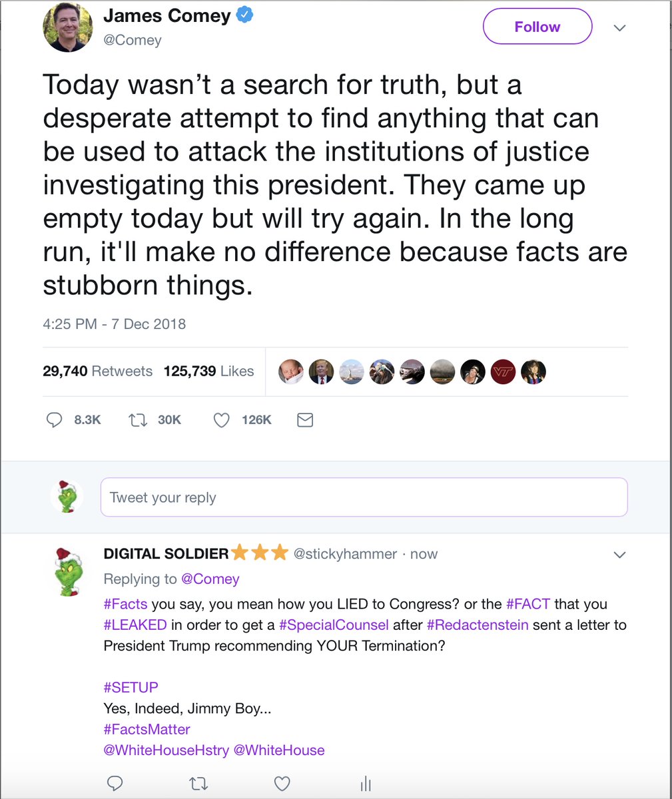Click the retweet icon showing 30K
The height and width of the screenshot is (799, 672).
[x=138, y=420]
